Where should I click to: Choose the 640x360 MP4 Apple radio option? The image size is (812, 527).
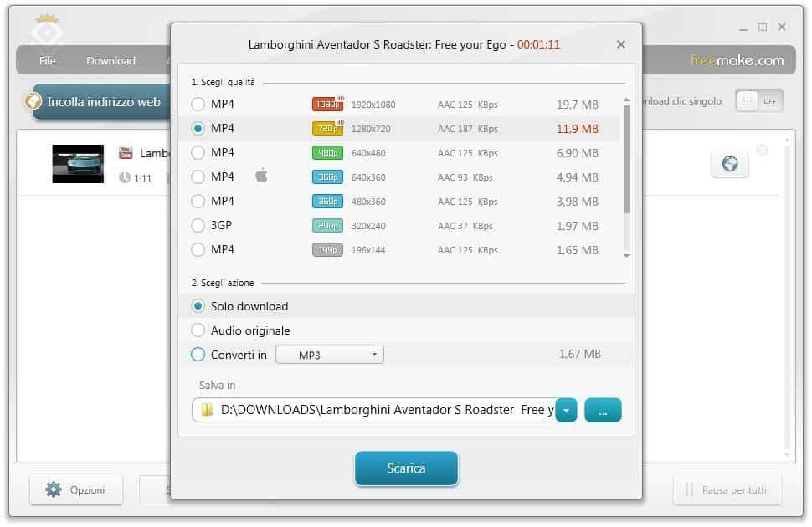(198, 177)
